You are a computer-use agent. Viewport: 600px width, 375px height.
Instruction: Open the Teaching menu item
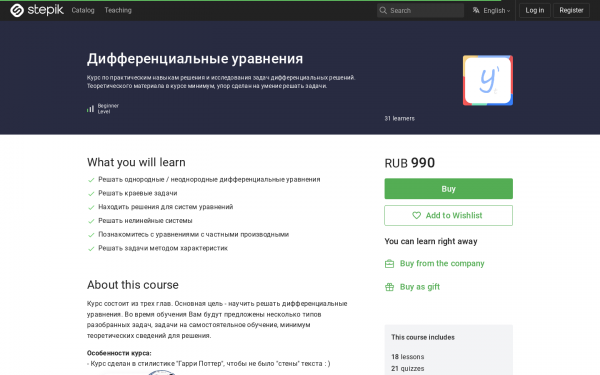point(118,10)
